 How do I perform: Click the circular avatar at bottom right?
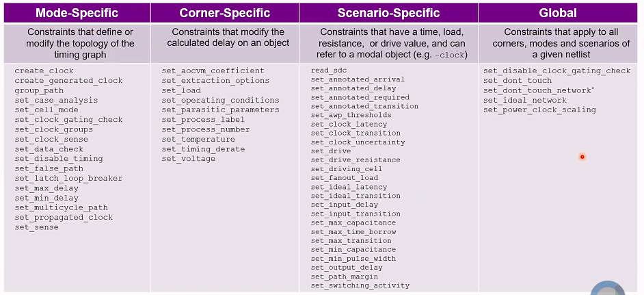(608, 288)
